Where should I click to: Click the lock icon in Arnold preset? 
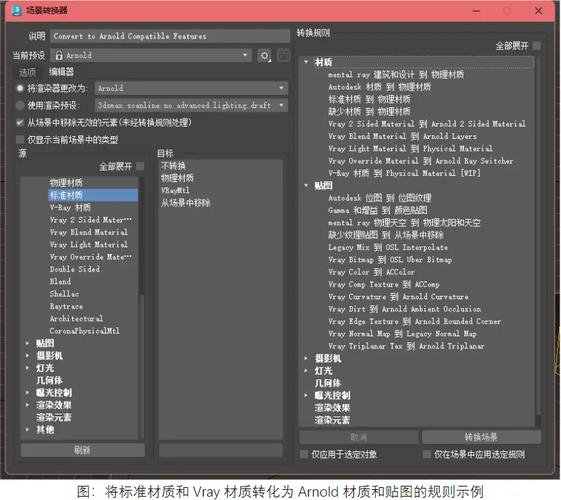pos(59,55)
